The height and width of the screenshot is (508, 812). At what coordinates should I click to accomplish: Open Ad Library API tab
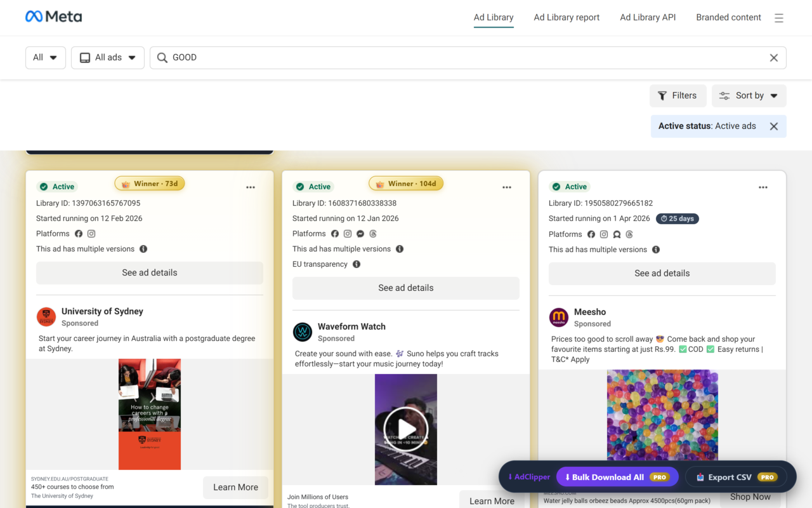[x=648, y=18]
